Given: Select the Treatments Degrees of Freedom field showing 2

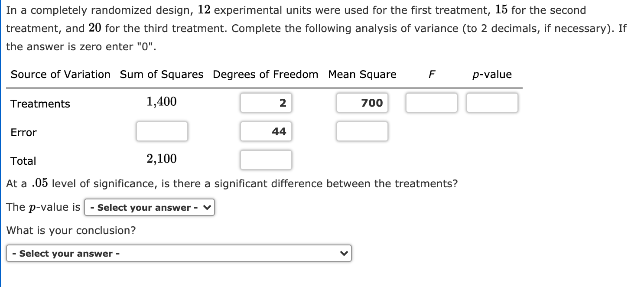Looking at the screenshot, I should click(x=266, y=103).
